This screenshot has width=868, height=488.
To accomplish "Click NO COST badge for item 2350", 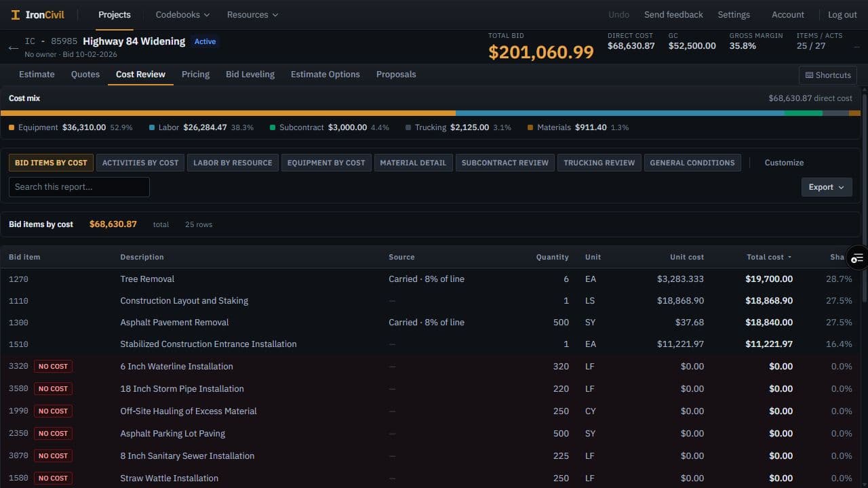I will click(53, 434).
